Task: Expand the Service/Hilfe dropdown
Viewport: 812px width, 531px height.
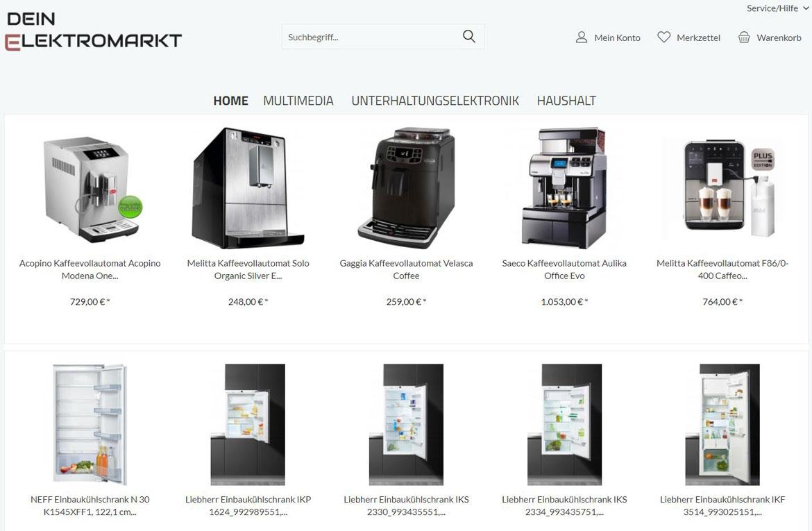Action: (777, 8)
